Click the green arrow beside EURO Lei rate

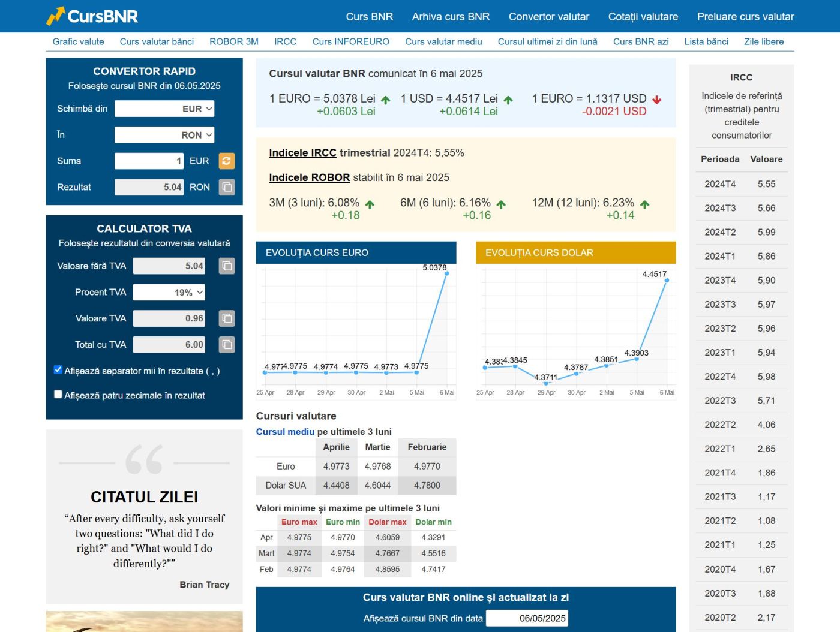click(385, 100)
